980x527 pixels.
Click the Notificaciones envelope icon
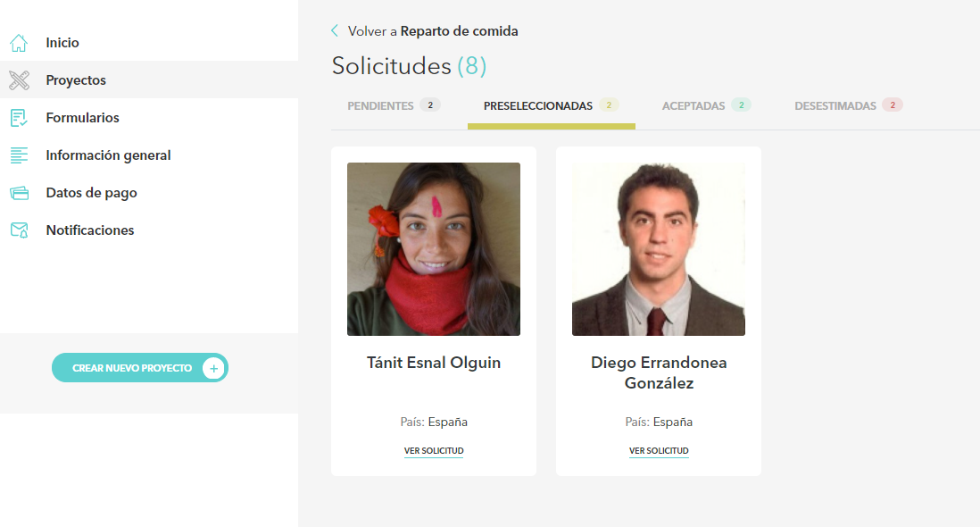19,230
